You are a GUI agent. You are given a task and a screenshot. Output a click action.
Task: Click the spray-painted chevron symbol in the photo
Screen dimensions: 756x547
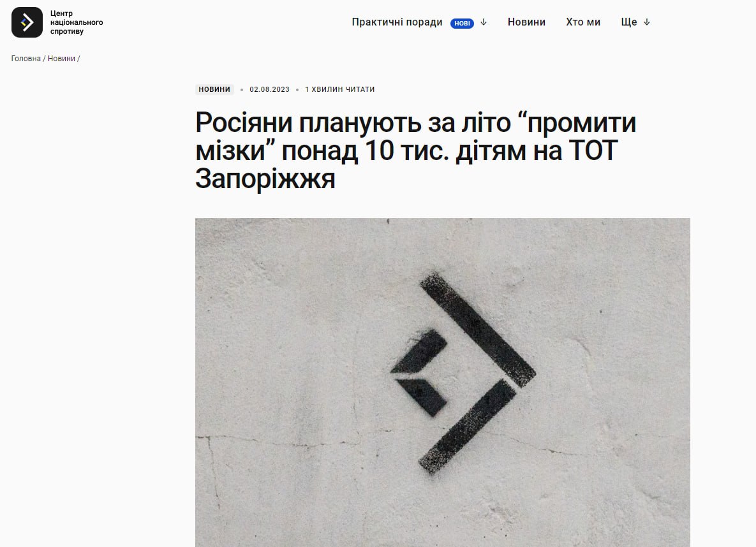point(463,373)
